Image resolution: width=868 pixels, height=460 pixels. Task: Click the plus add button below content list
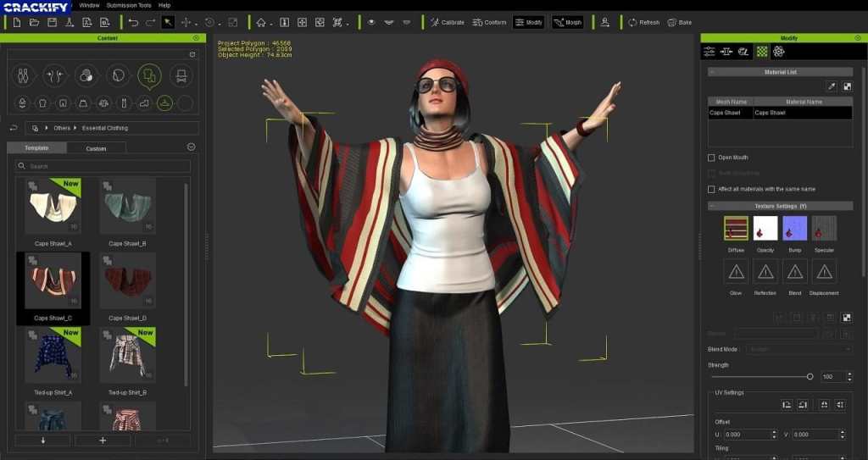point(103,441)
